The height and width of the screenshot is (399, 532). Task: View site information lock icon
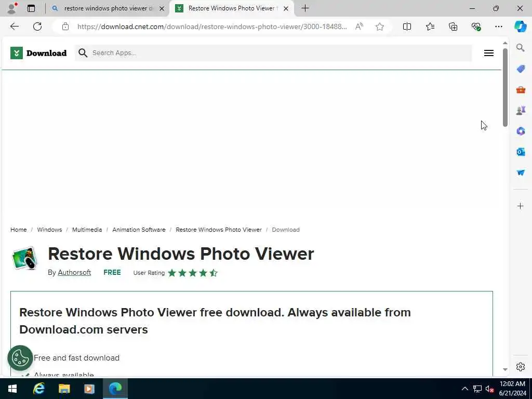click(x=65, y=26)
